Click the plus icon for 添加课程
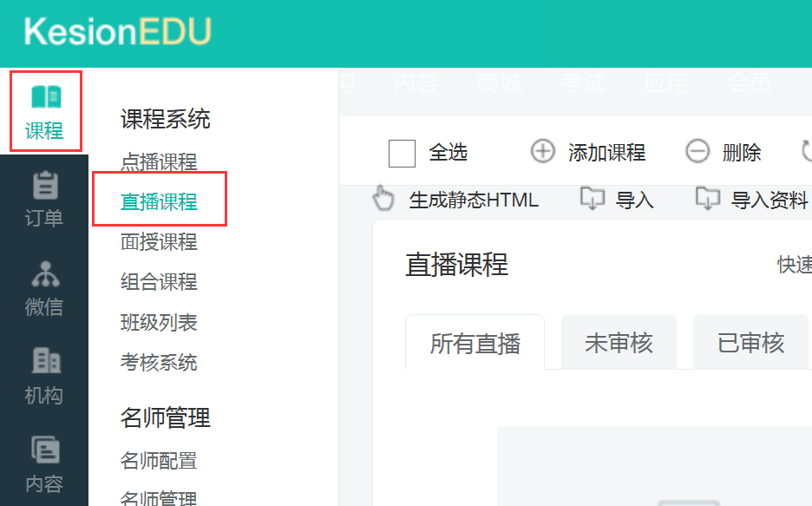The image size is (812, 506). click(542, 152)
